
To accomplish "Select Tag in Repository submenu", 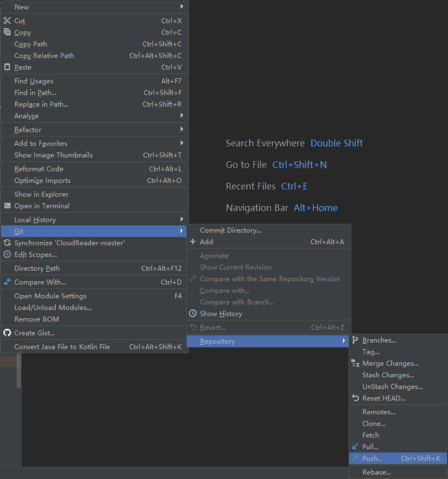I will [398, 352].
